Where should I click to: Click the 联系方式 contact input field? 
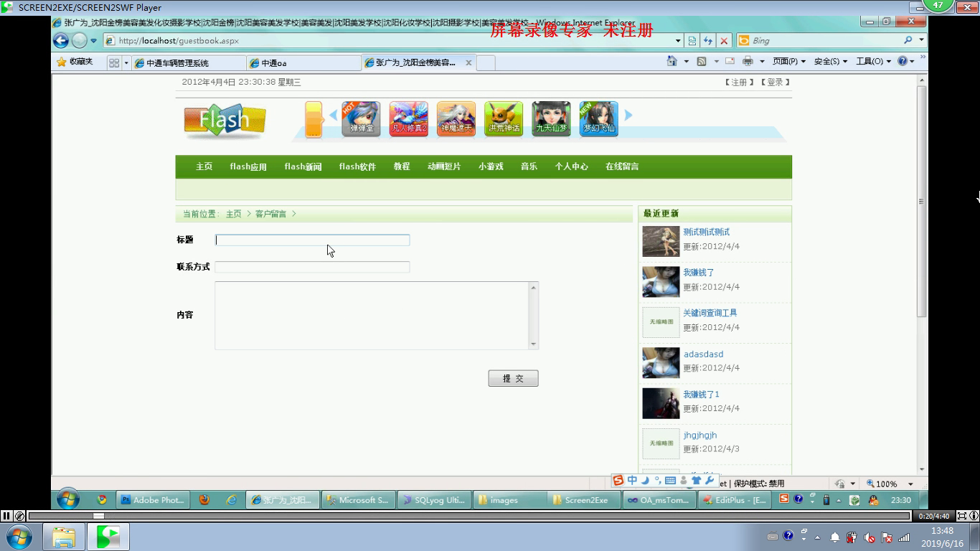pos(312,267)
